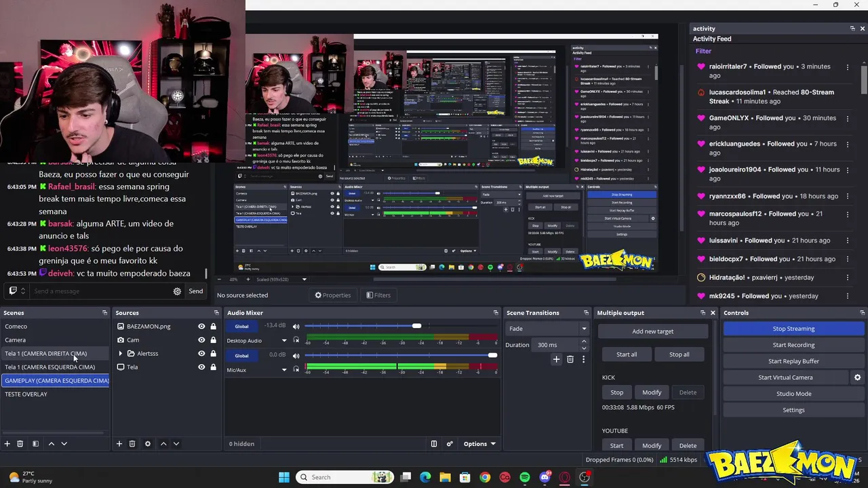The width and height of the screenshot is (868, 488).
Task: Send the chat message
Action: (x=195, y=291)
